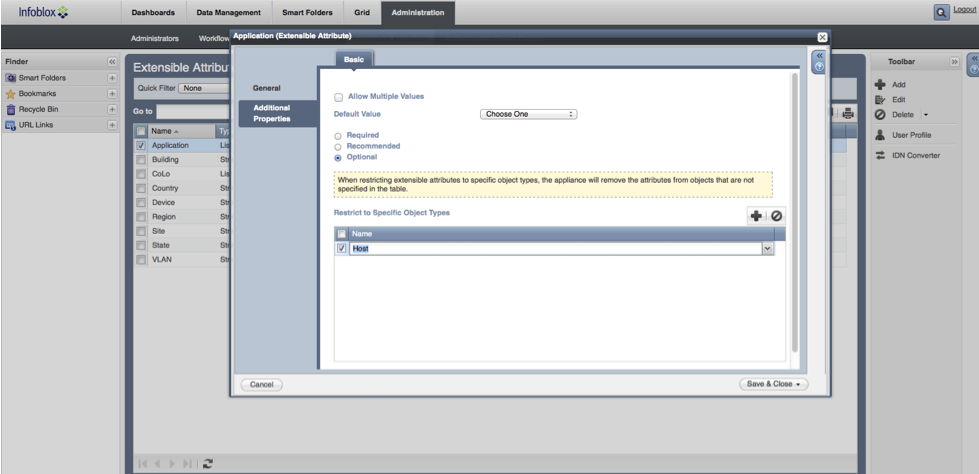
Task: Switch to General section in dialog
Action: tap(267, 88)
